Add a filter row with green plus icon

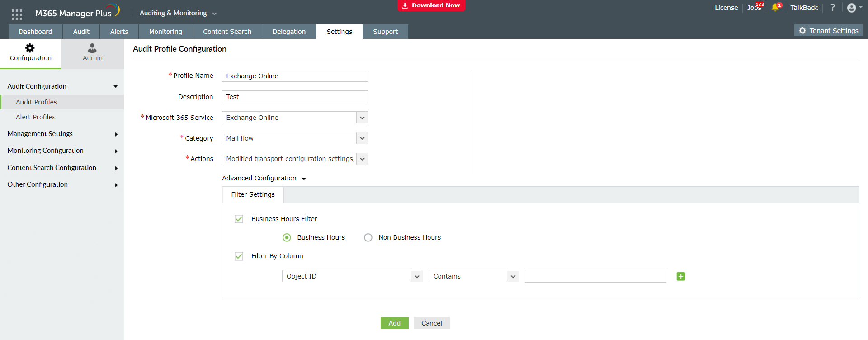tap(681, 276)
